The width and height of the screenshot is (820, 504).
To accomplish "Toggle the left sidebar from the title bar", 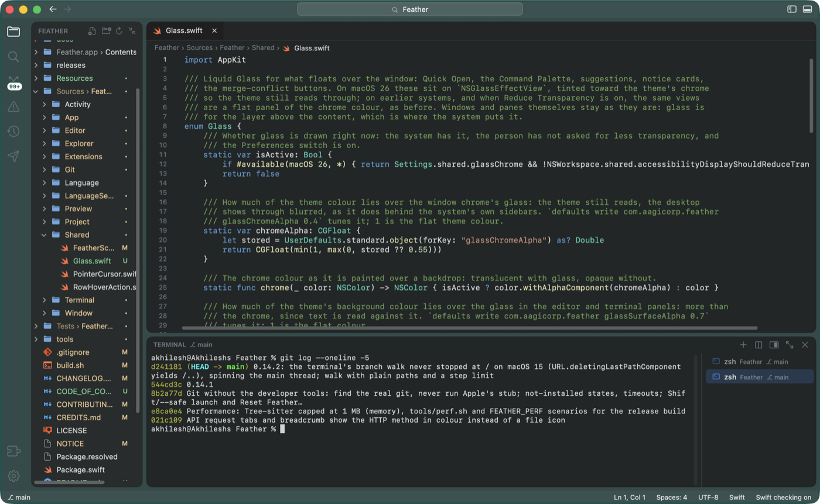I will pos(792,9).
